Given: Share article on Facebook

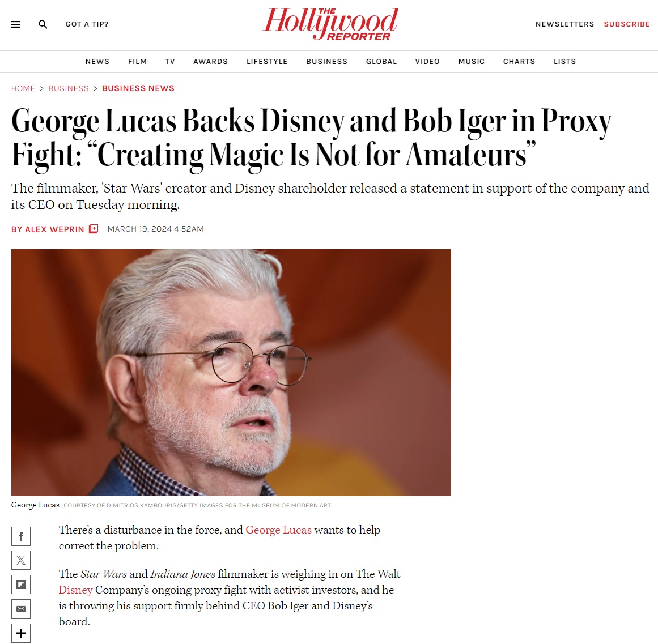Looking at the screenshot, I should 21,536.
